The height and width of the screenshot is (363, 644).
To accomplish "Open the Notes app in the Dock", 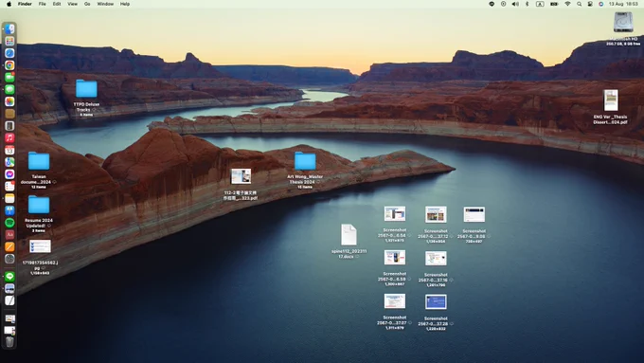I will (x=9, y=198).
